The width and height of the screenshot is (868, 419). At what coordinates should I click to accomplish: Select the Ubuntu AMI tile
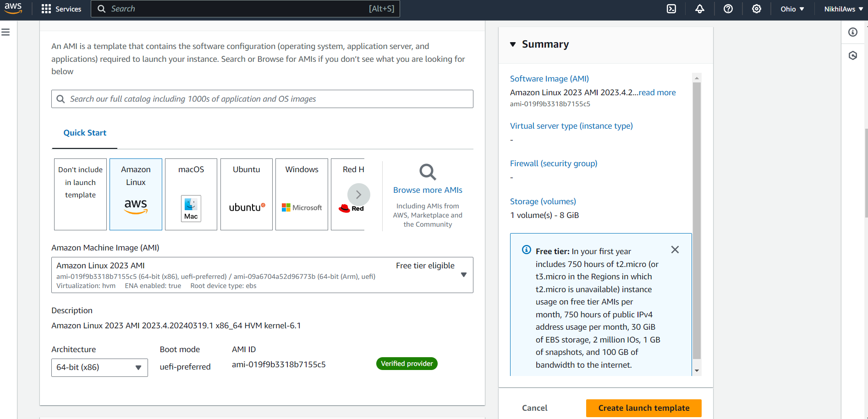(247, 194)
